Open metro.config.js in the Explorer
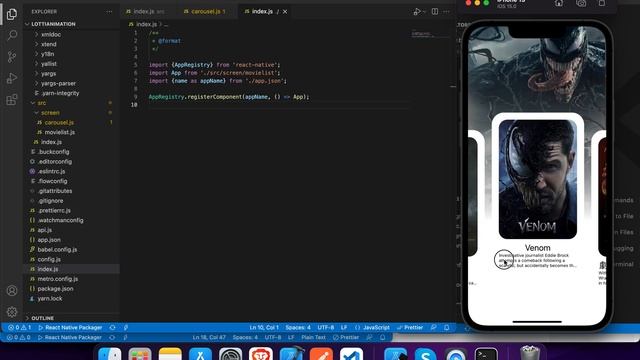 [58, 279]
